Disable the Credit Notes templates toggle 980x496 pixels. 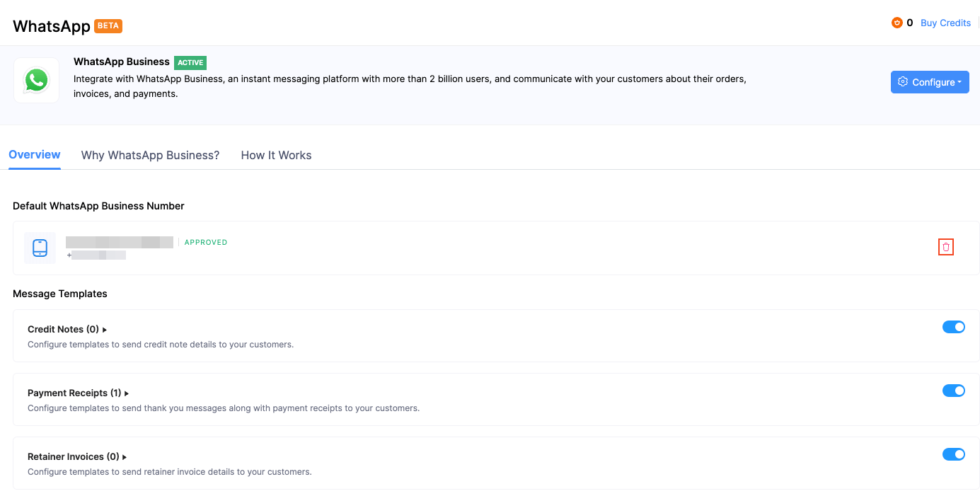click(x=953, y=327)
